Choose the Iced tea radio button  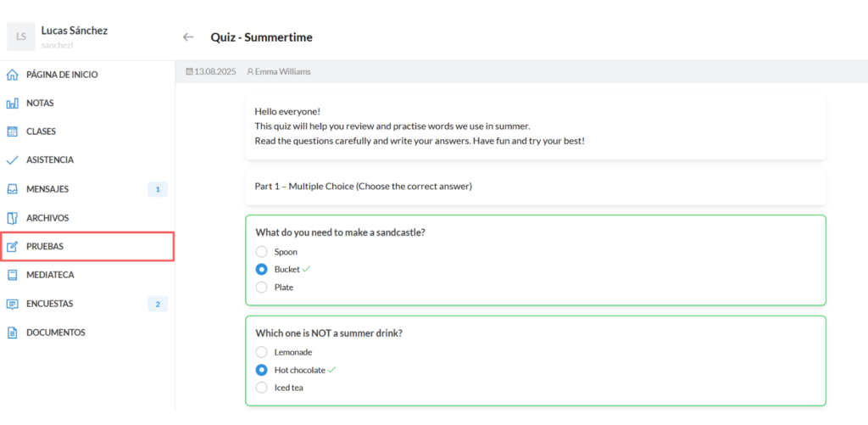click(x=262, y=388)
